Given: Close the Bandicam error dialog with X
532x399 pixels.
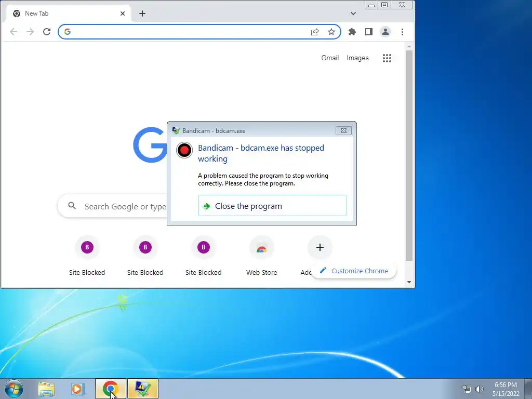Looking at the screenshot, I should [343, 130].
